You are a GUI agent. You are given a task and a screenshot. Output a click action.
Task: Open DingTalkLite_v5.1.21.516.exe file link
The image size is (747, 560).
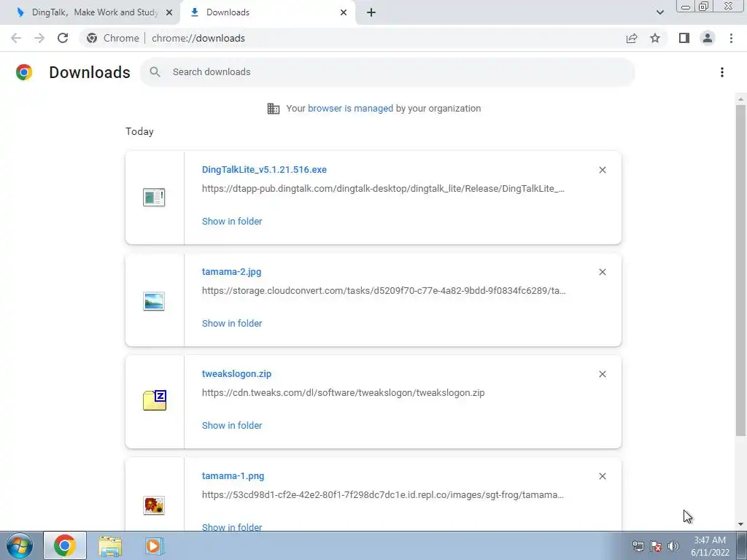[x=264, y=169]
